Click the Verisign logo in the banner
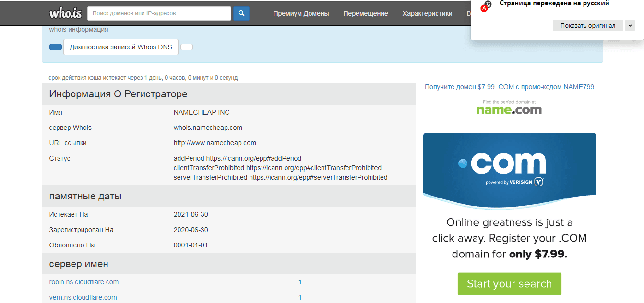 [x=514, y=182]
